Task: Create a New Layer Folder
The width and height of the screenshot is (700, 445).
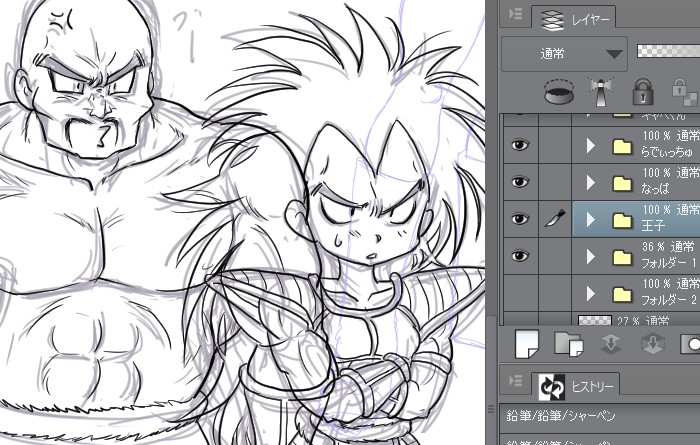Action: point(568,344)
